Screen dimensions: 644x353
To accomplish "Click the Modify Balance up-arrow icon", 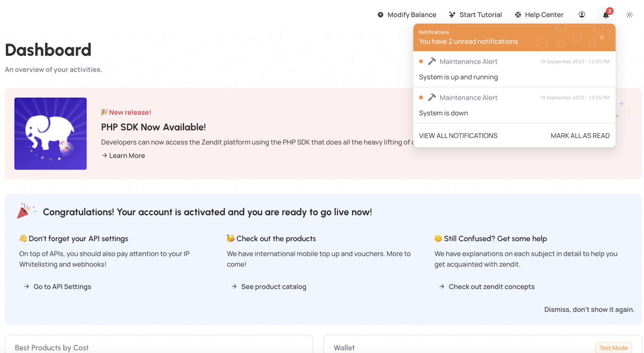I will (x=380, y=15).
